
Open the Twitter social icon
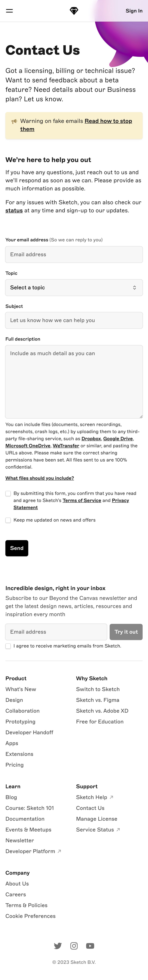click(x=58, y=946)
